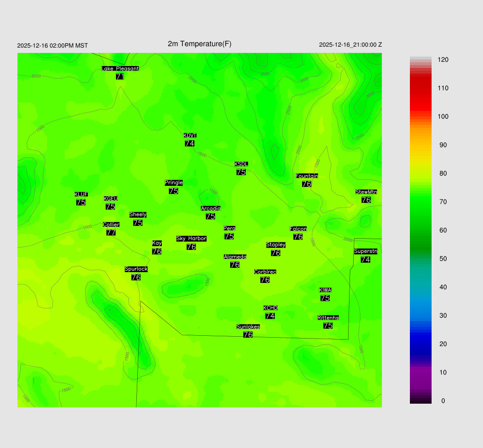Viewport: 483px width, 448px height.
Task: Click the Arcadia station label
Action: coord(210,208)
